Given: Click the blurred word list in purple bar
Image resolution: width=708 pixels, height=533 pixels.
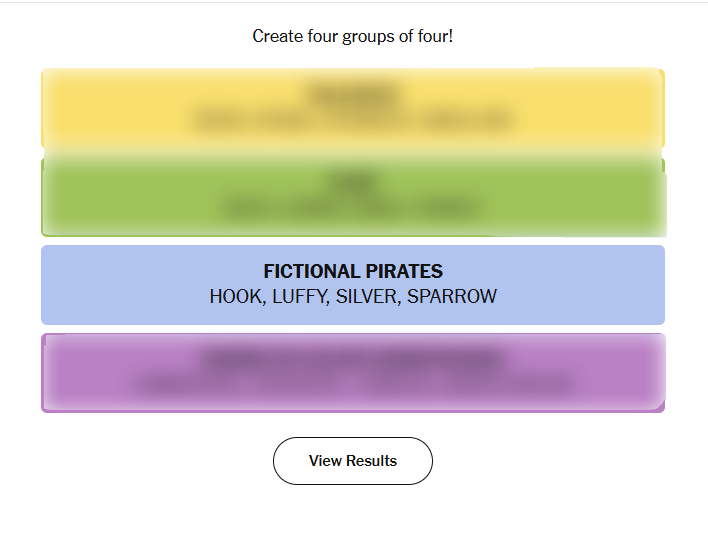Looking at the screenshot, I should (x=353, y=383).
